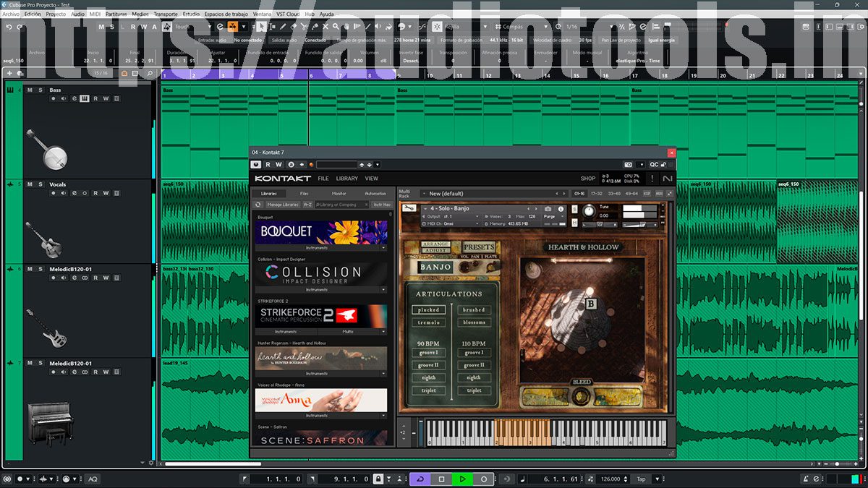868x488 pixels.
Task: Click the Manage Libraries button
Action: point(284,205)
